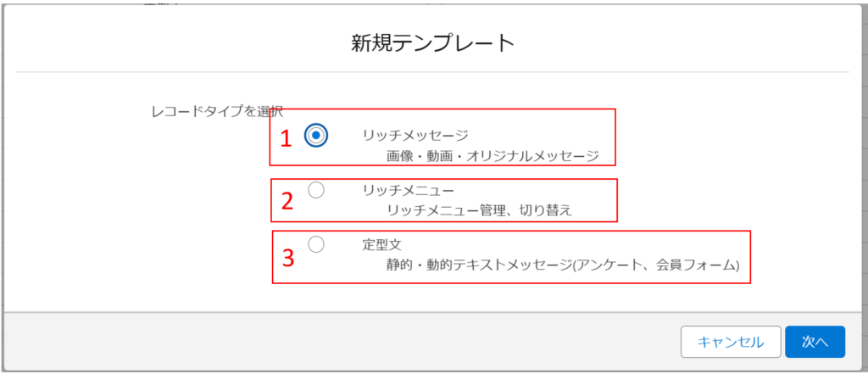Click the 画像・動画・オリジナルメッセージ description text
This screenshot has width=868, height=374.
pyautogui.click(x=492, y=156)
